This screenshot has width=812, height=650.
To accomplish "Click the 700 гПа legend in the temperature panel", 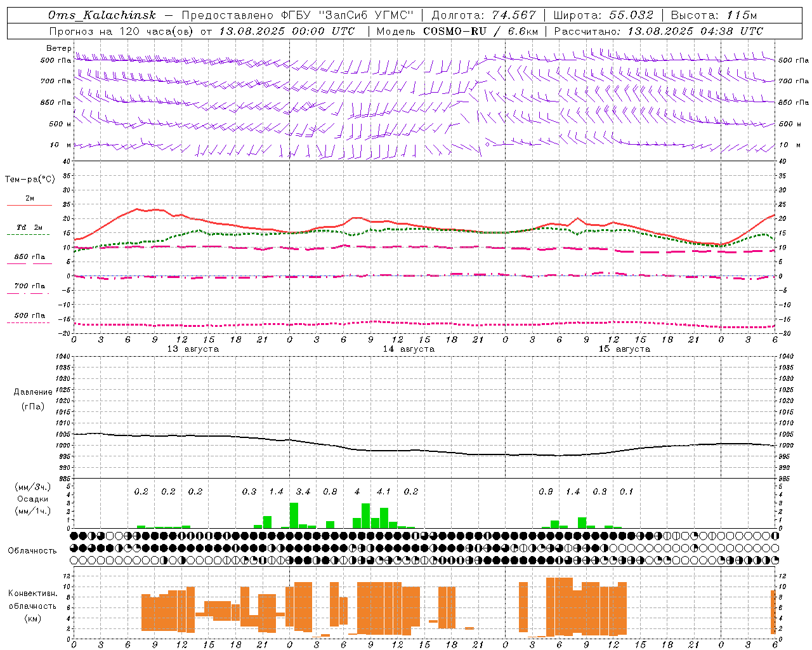I will (30, 286).
